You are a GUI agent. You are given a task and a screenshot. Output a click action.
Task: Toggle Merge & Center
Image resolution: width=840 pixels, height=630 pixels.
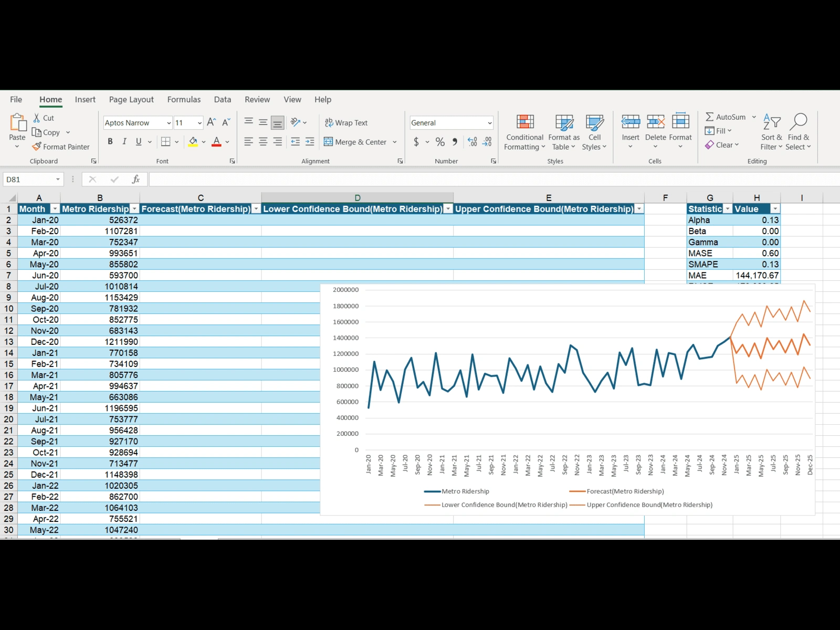pyautogui.click(x=355, y=142)
